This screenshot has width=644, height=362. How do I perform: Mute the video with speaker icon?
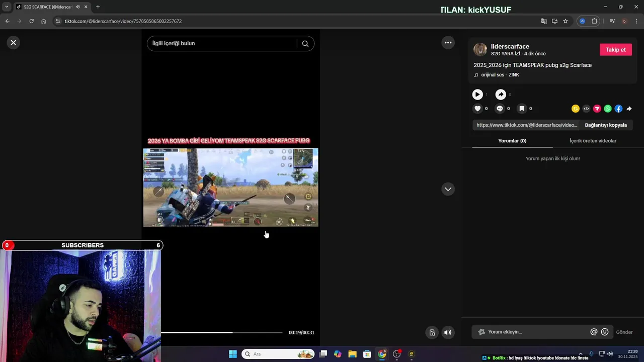coord(448,332)
